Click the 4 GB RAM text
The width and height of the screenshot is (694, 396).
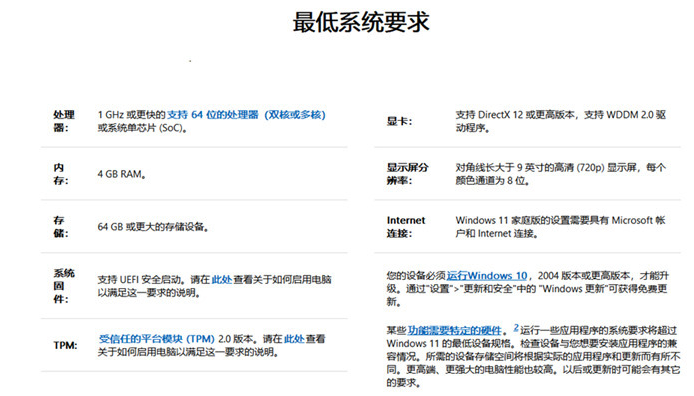tap(122, 174)
